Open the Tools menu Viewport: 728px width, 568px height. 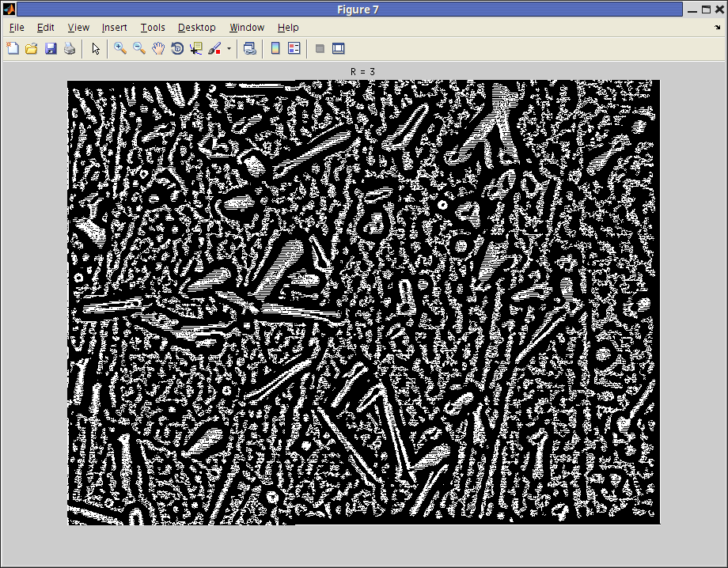coord(153,28)
